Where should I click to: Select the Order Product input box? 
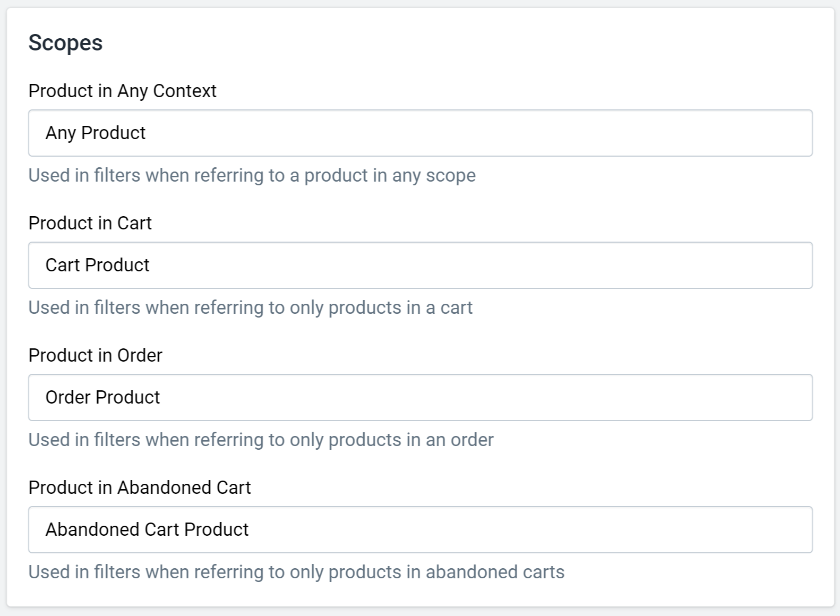click(x=420, y=397)
